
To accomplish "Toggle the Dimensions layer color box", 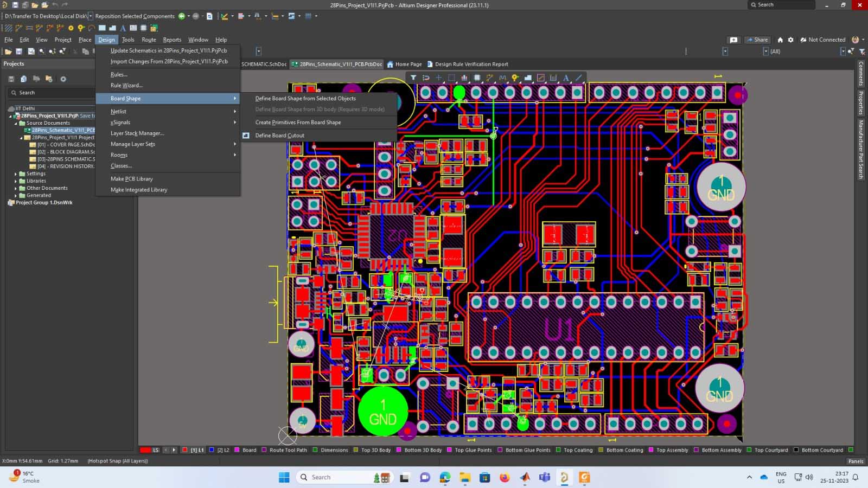I will 316,450.
